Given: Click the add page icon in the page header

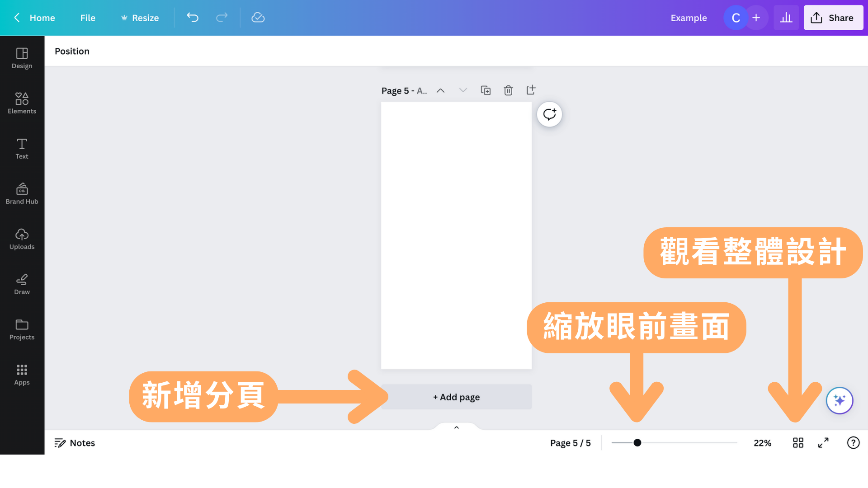Looking at the screenshot, I should click(531, 90).
